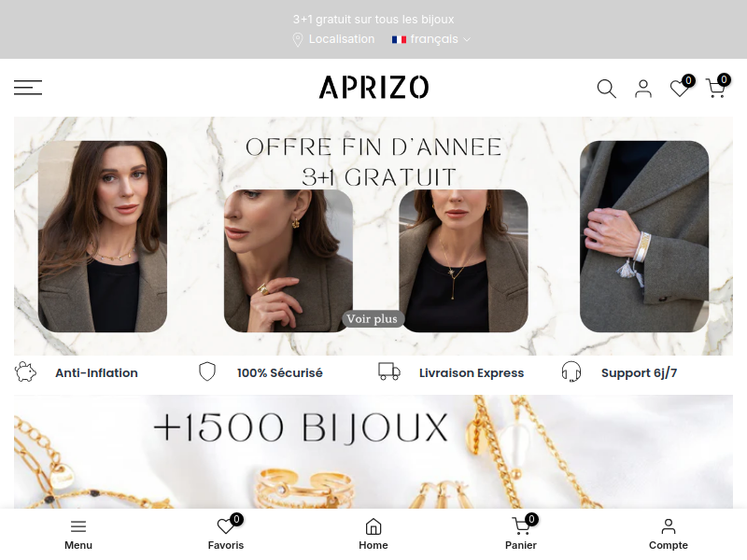747x560 pixels.
Task: Open Compte in bottom navigation
Action: (x=669, y=534)
